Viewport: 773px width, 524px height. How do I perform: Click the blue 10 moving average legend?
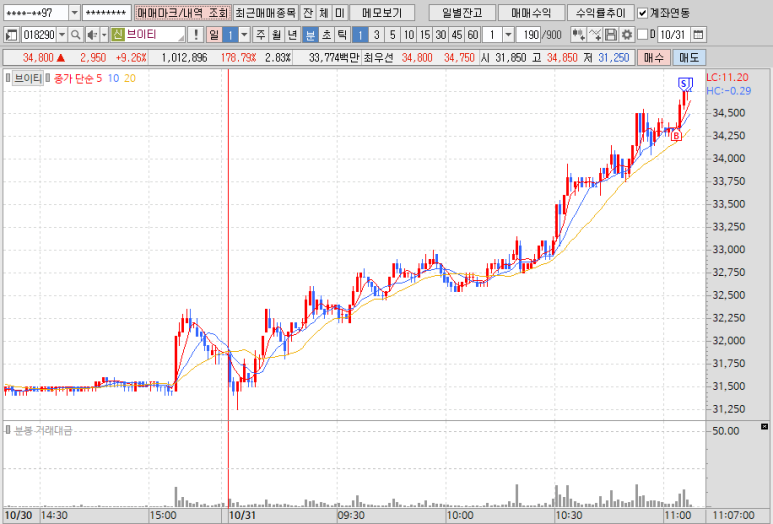tap(113, 78)
